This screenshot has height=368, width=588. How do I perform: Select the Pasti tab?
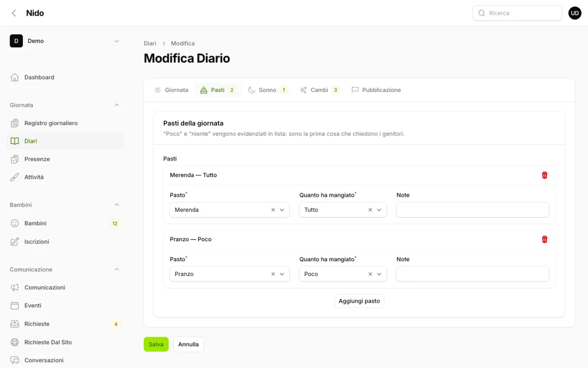(218, 90)
